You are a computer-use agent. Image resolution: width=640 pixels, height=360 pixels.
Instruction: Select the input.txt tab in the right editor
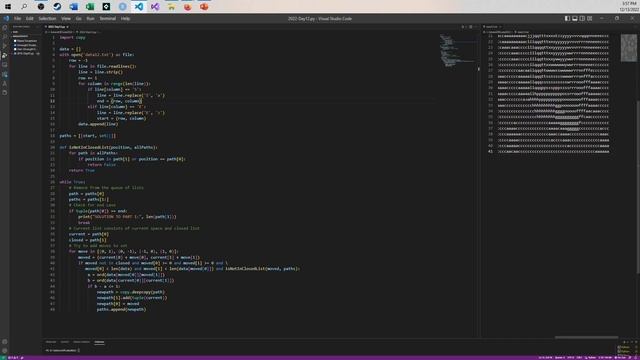click(x=491, y=27)
